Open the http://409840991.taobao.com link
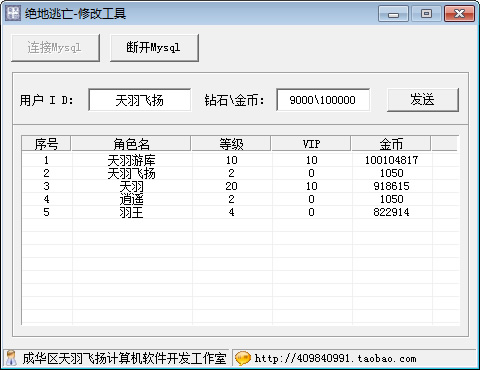The height and width of the screenshot is (370, 480). click(335, 359)
